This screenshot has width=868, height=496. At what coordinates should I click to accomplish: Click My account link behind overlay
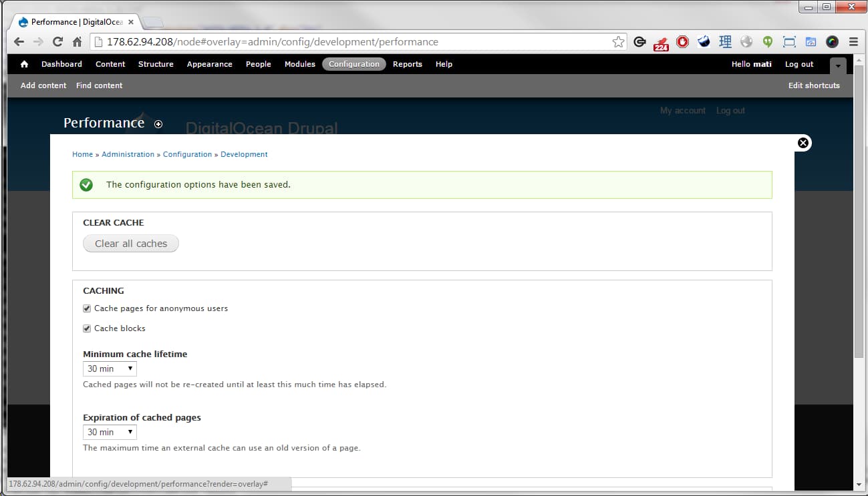[x=683, y=111]
